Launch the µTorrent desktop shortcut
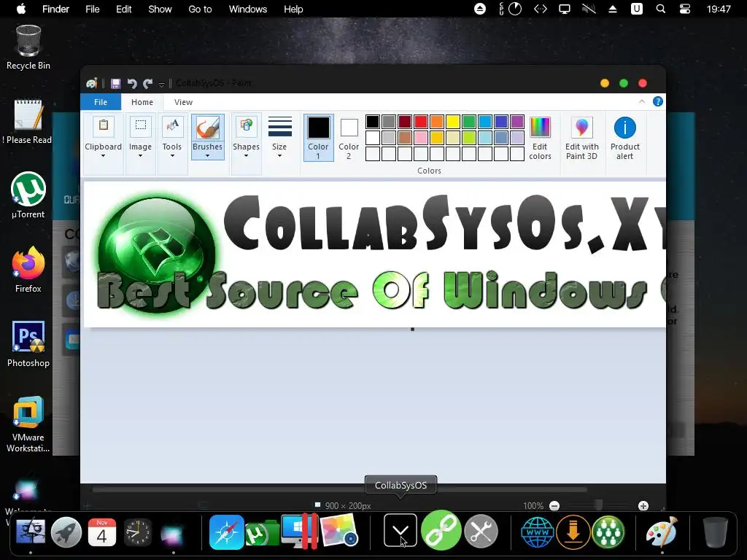Image resolution: width=747 pixels, height=560 pixels. [28, 195]
